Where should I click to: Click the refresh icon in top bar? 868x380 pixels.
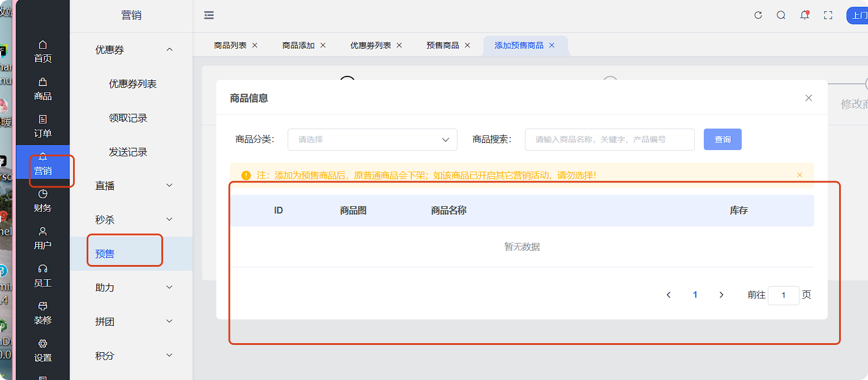(x=758, y=15)
